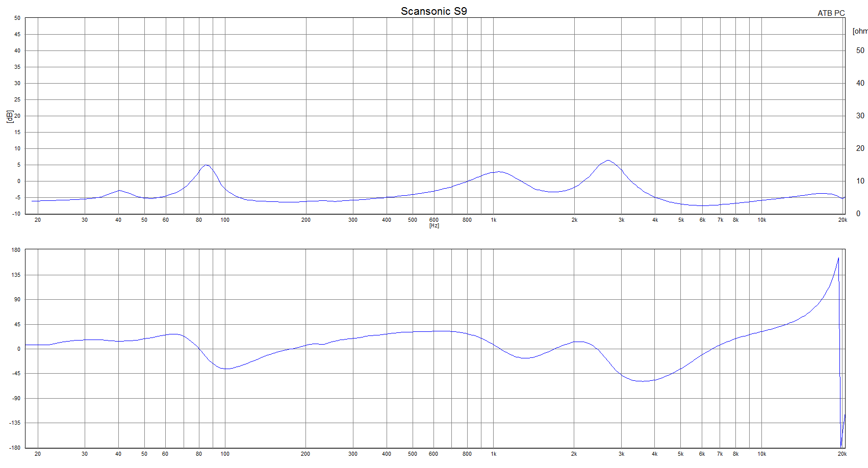Select 35 on the dB axis
Image resolution: width=868 pixels, height=468 pixels.
click(x=17, y=67)
